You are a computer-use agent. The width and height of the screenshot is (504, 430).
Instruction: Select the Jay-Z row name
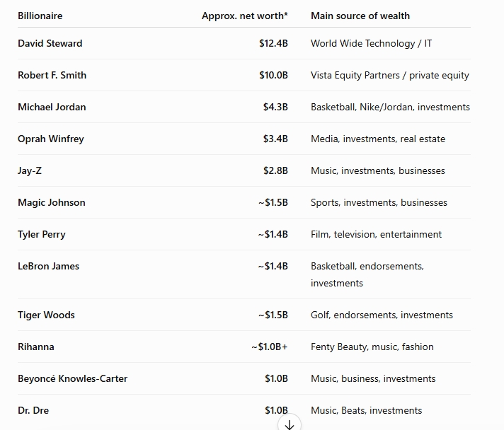click(30, 170)
